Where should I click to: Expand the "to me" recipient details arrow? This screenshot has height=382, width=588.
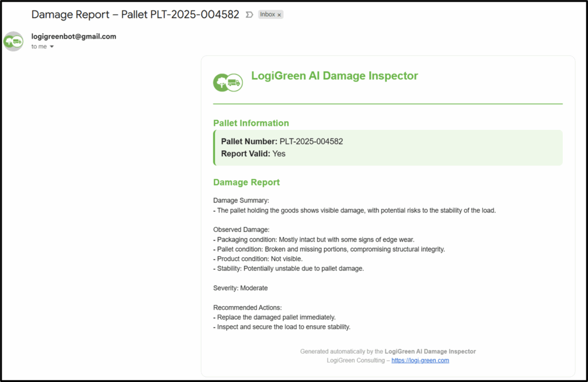tap(52, 47)
